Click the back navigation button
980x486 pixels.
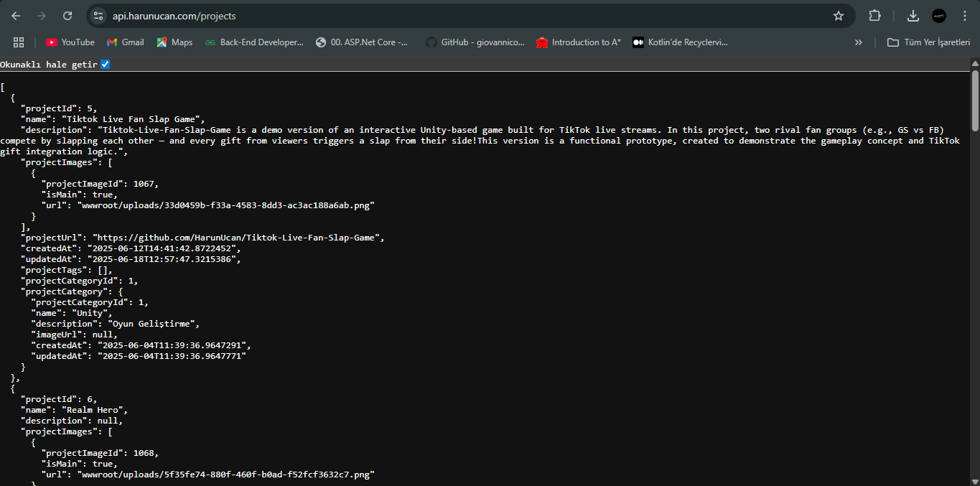16,15
